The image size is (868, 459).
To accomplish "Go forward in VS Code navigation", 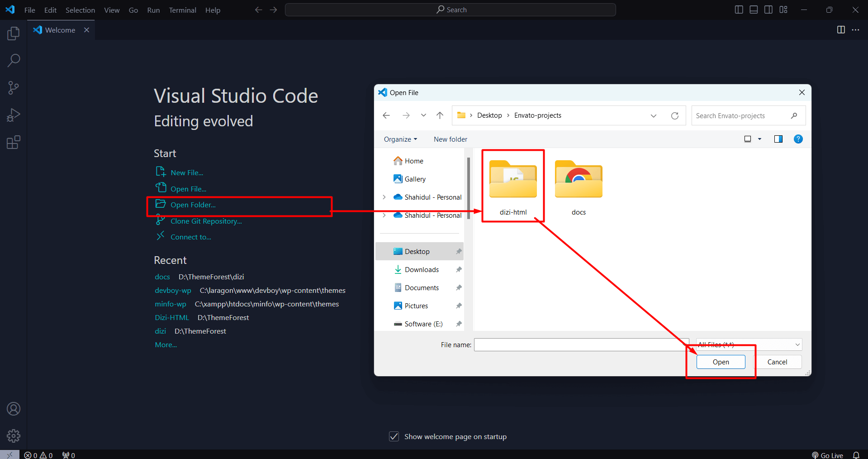I will 273,10.
